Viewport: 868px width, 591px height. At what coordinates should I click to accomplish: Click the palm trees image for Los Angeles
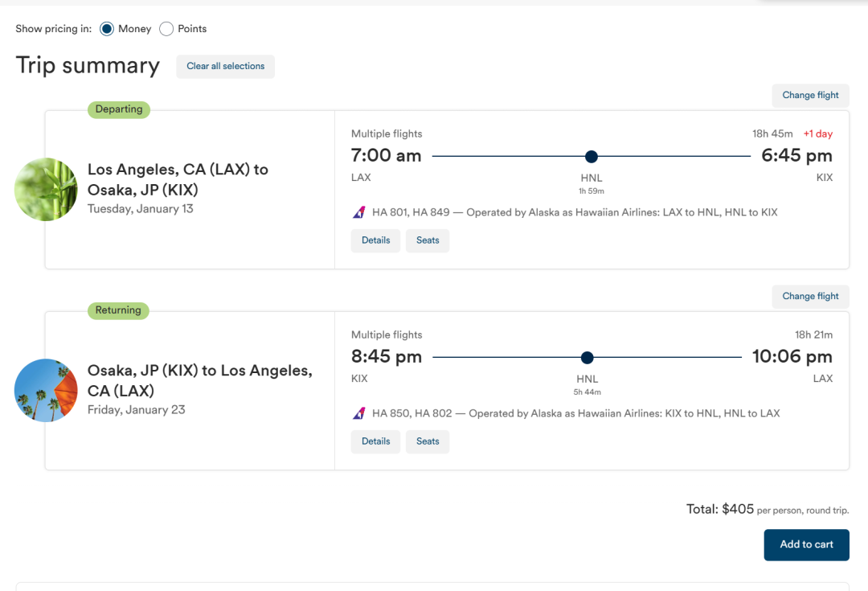click(46, 391)
